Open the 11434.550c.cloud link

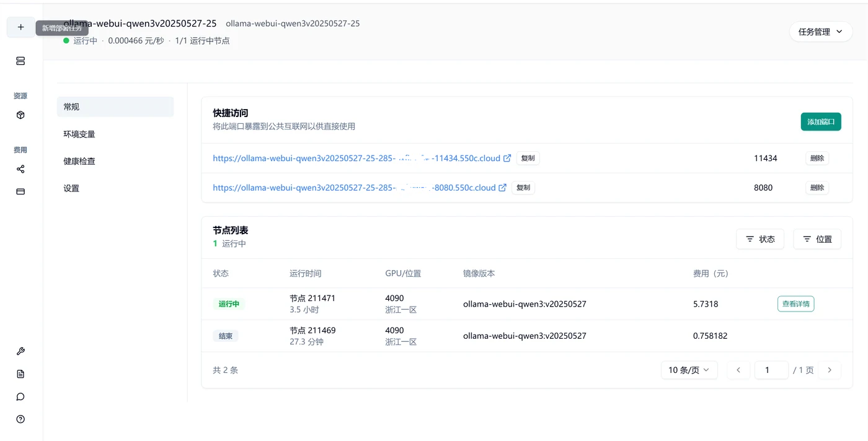tap(356, 158)
